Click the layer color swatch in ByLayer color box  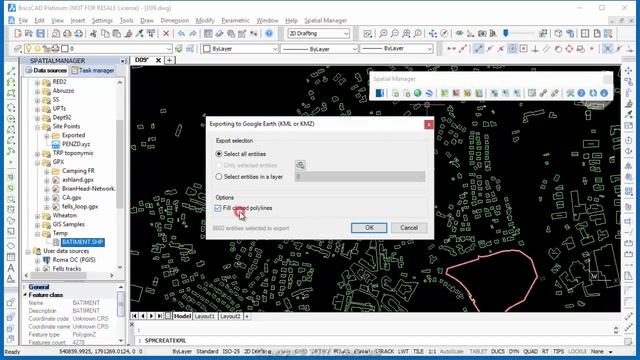click(207, 49)
